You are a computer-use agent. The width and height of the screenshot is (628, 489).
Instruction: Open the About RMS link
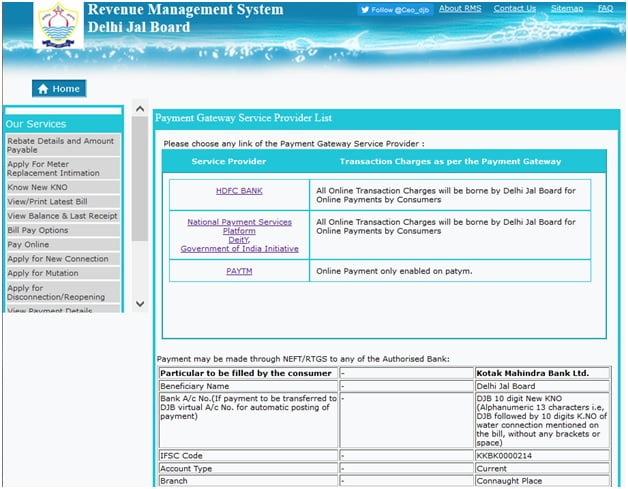(x=460, y=8)
